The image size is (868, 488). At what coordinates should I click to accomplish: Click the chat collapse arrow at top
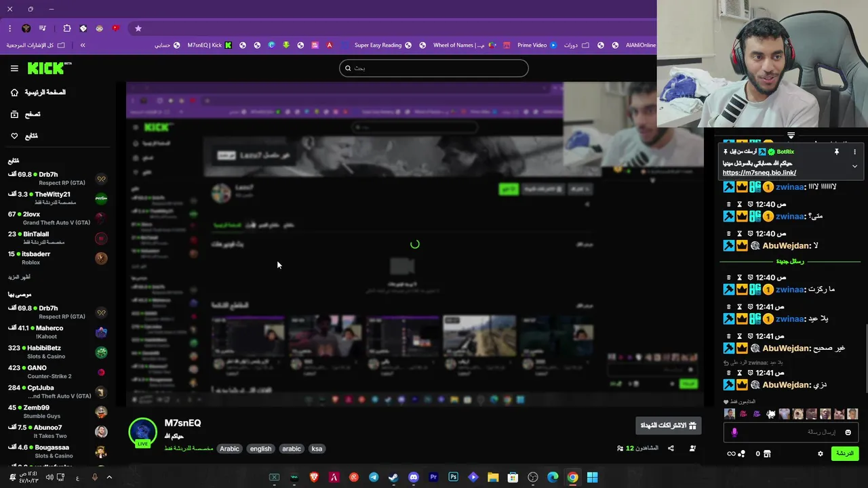tap(791, 136)
